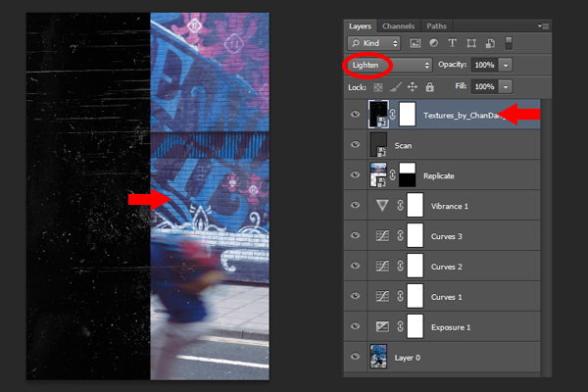Open the Kind filter dropdown
The width and height of the screenshot is (588, 392).
click(374, 43)
